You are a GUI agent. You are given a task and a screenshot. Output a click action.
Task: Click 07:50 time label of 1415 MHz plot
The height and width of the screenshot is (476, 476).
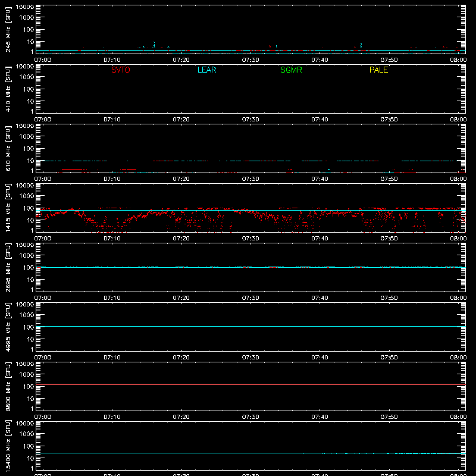coord(389,239)
